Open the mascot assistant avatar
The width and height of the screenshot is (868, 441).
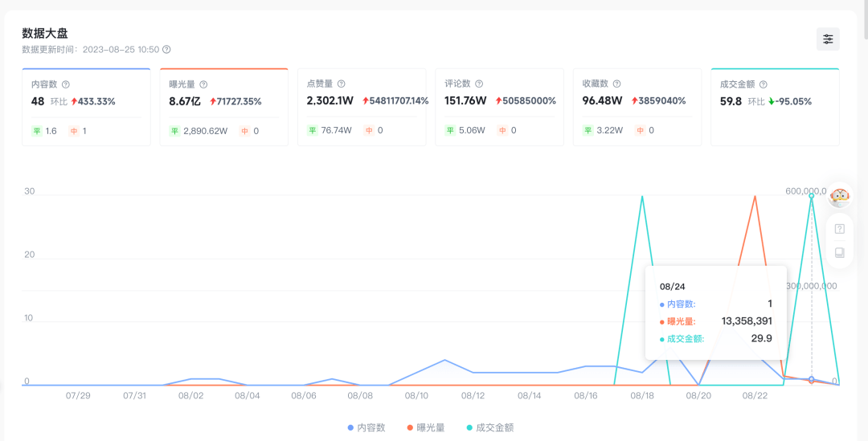click(x=840, y=197)
